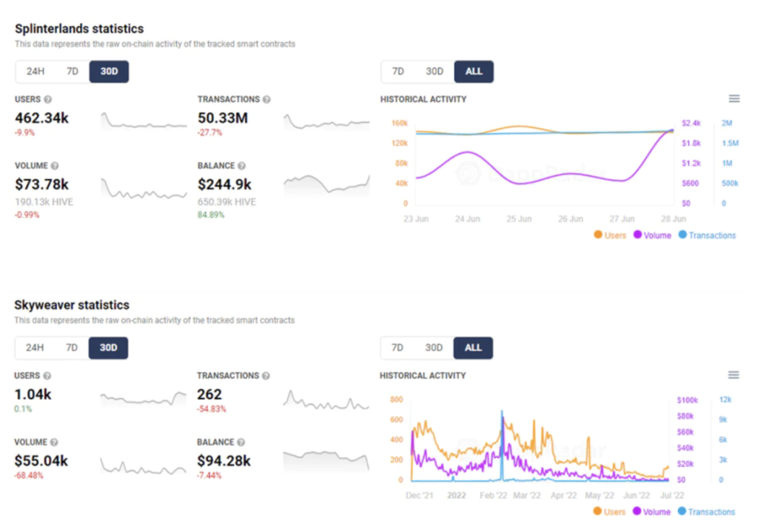Screen dimensions: 758x532
Task: Toggle Users series in Splinterlands legend
Action: point(610,235)
